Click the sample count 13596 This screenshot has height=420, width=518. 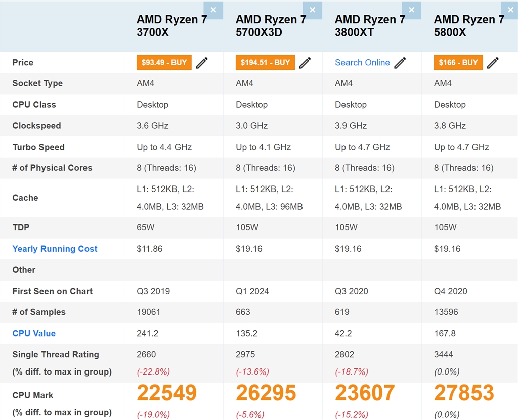tap(446, 312)
